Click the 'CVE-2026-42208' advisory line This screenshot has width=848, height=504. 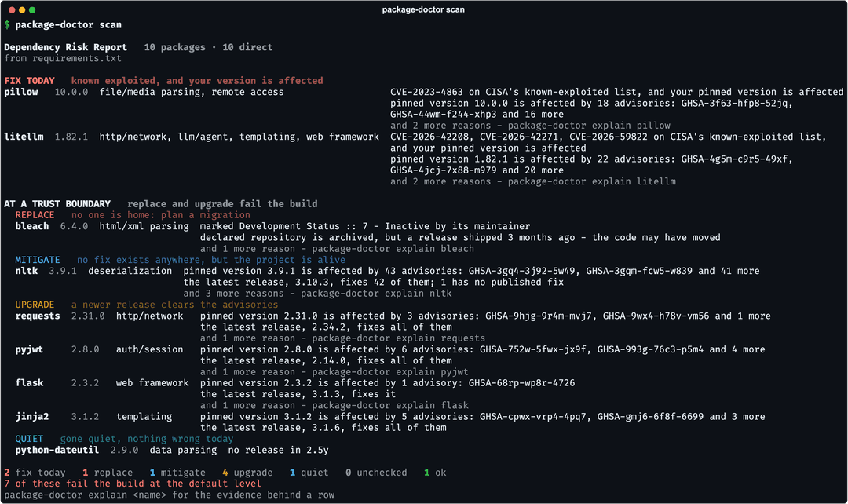[x=609, y=137]
